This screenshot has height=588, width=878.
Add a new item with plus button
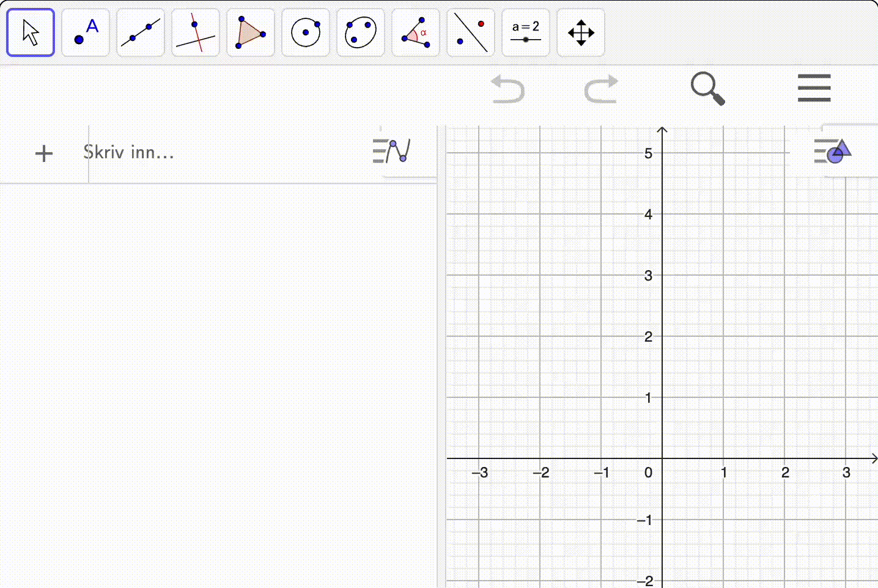[44, 153]
